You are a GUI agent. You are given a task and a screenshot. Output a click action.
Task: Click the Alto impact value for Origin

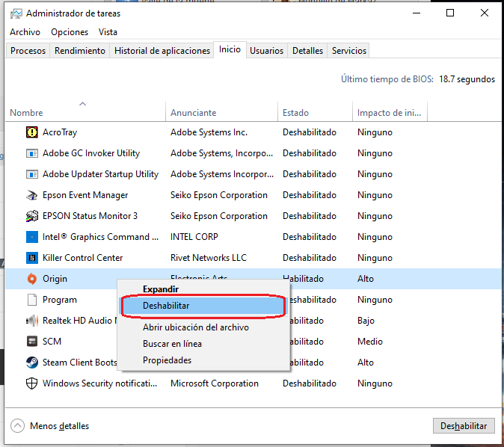coord(366,279)
